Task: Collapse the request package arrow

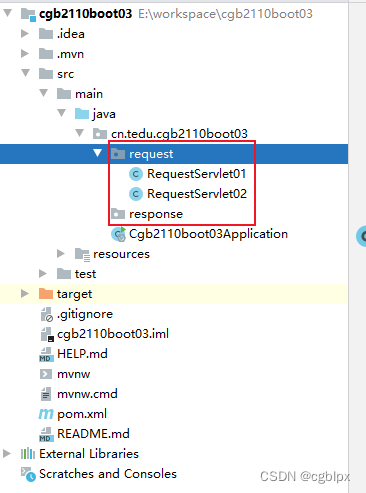Action: [x=97, y=153]
